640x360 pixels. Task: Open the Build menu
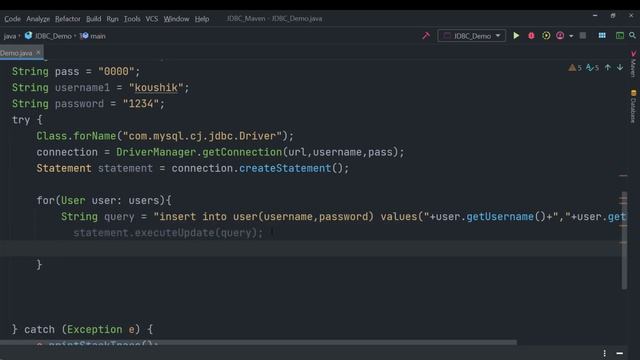(93, 19)
